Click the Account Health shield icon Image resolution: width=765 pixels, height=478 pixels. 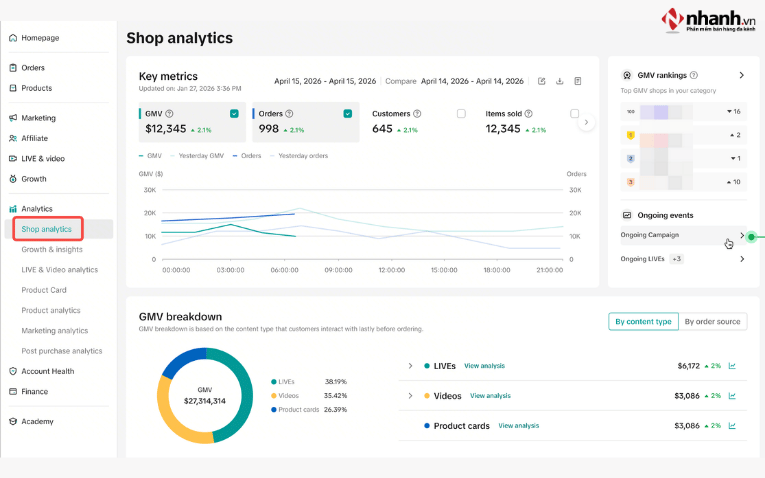pyautogui.click(x=13, y=371)
